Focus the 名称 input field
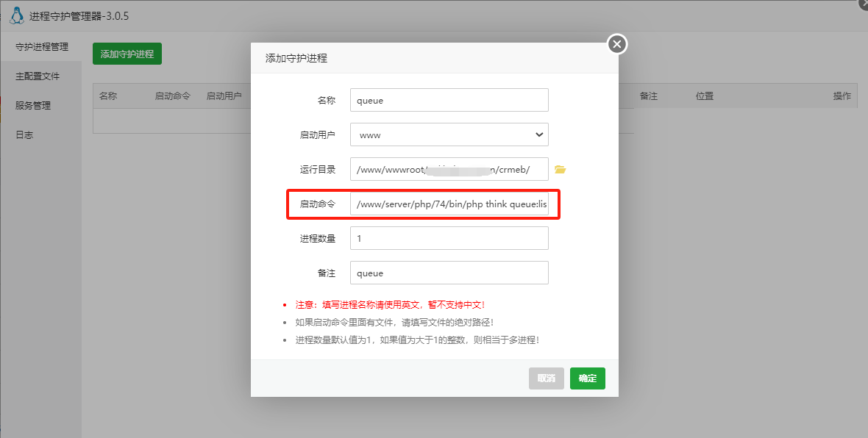This screenshot has width=868, height=438. tap(449, 100)
